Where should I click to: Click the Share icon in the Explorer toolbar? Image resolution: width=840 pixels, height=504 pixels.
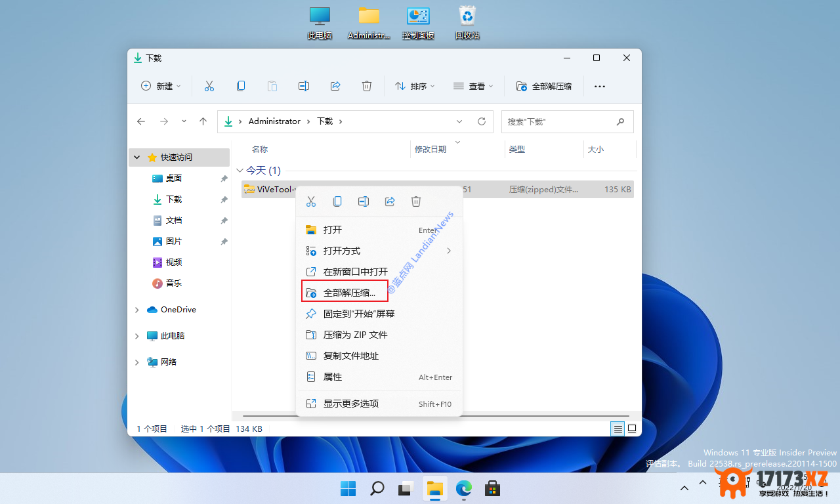335,86
